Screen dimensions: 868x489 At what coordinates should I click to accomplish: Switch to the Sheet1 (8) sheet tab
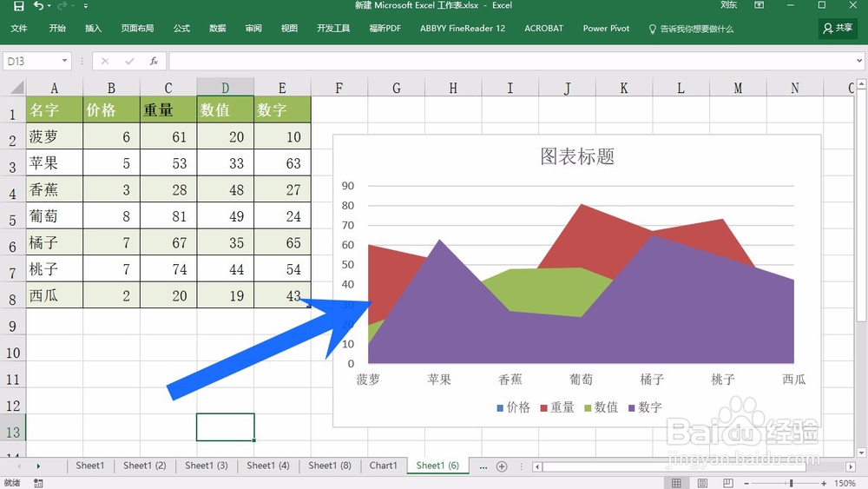pyautogui.click(x=329, y=466)
